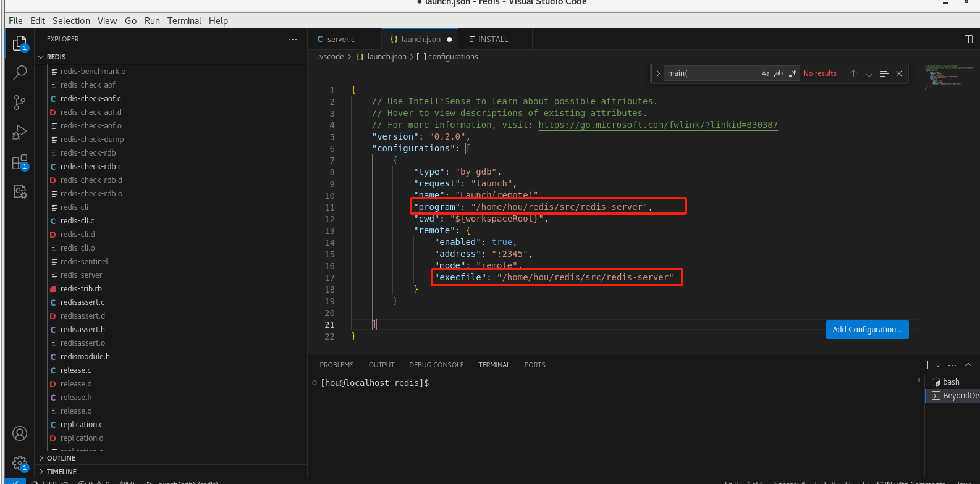Switch to the PORTS panel tab
Image resolution: width=980 pixels, height=484 pixels.
(x=534, y=365)
